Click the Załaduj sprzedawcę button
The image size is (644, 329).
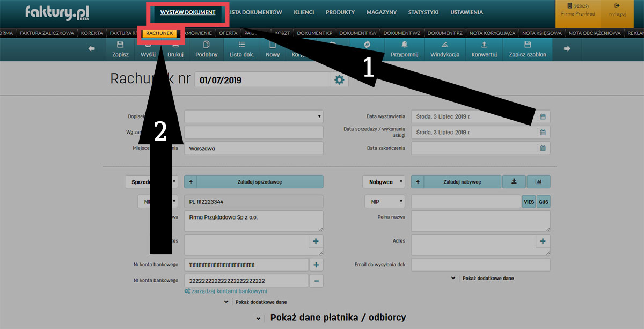pos(253,181)
